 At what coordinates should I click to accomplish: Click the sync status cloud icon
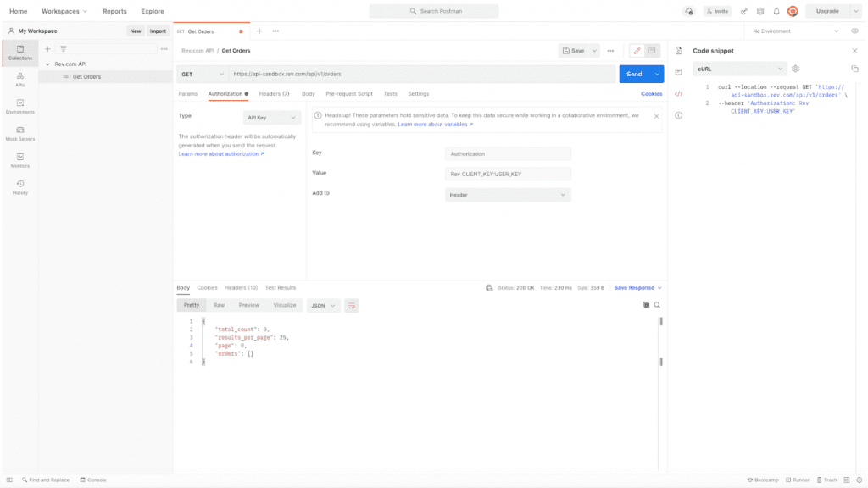pyautogui.click(x=689, y=11)
